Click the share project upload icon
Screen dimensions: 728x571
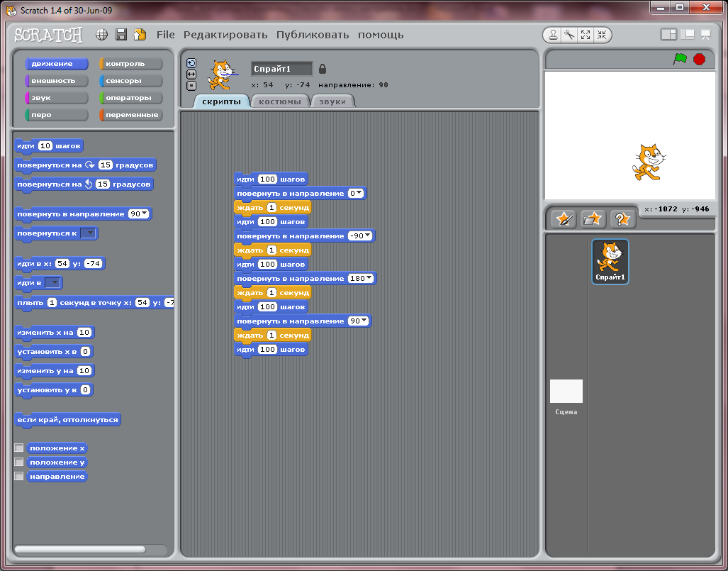click(x=140, y=34)
